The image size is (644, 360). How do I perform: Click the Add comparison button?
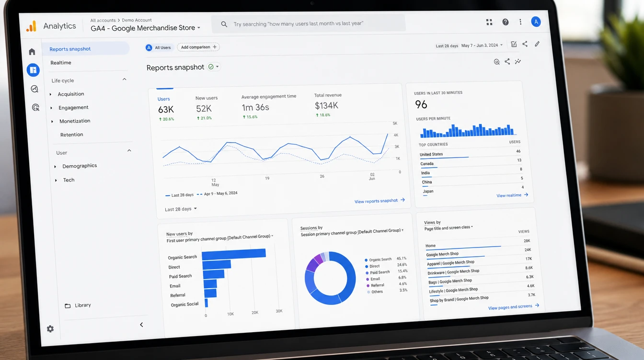198,47
